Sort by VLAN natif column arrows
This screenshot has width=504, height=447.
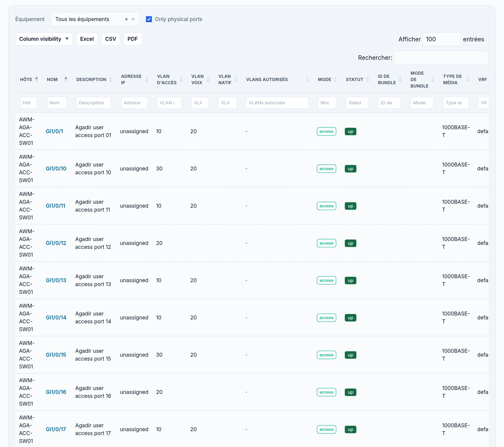tap(236, 80)
